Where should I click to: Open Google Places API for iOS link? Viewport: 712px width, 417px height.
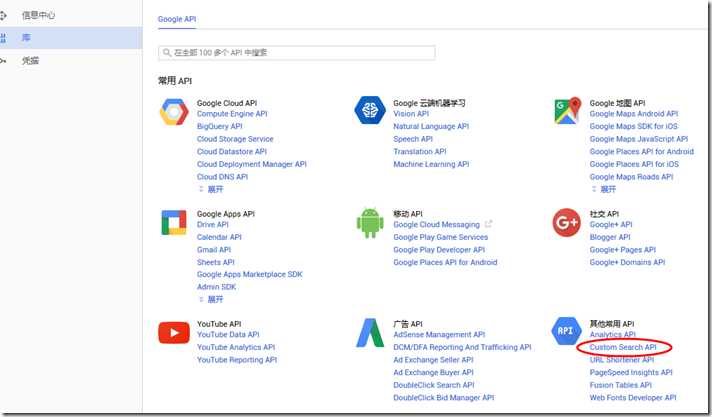(x=634, y=164)
